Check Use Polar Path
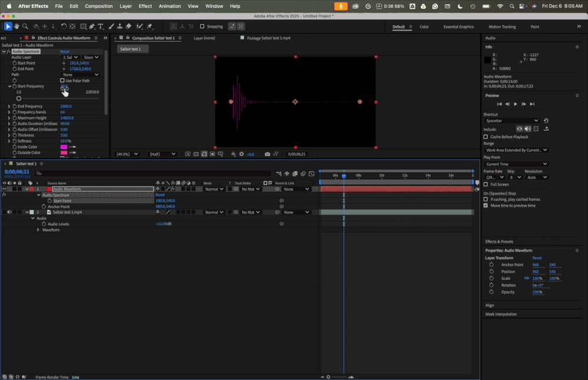588x380 pixels. (62, 80)
